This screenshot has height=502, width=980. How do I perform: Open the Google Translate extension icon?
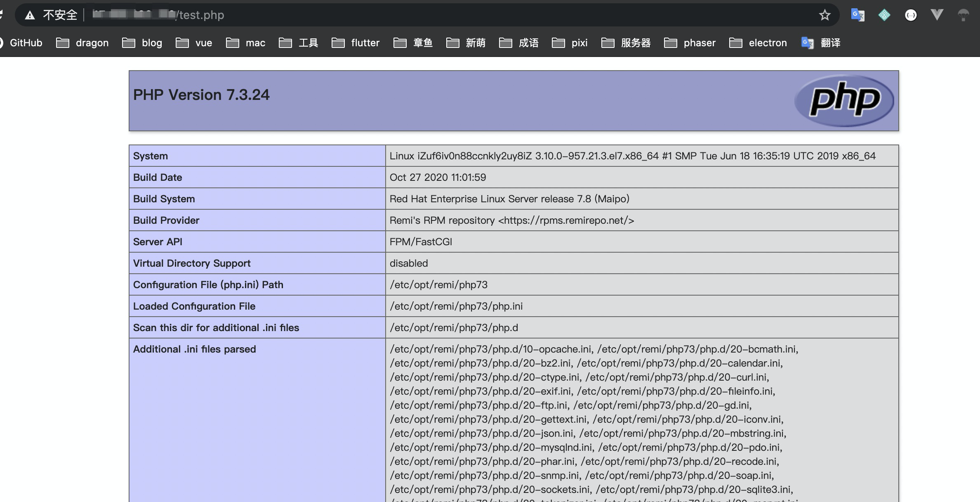(x=858, y=15)
